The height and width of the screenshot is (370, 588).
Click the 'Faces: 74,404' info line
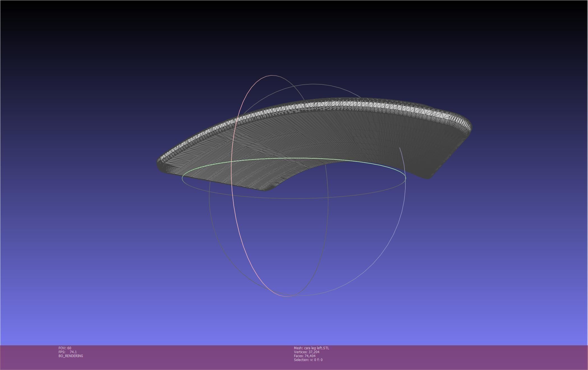click(x=305, y=356)
